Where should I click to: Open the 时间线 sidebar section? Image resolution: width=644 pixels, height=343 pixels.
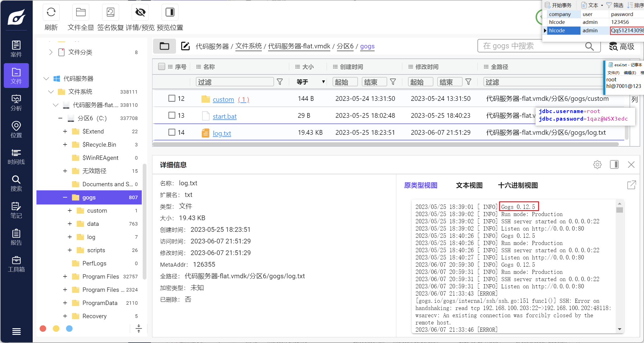tap(16, 156)
